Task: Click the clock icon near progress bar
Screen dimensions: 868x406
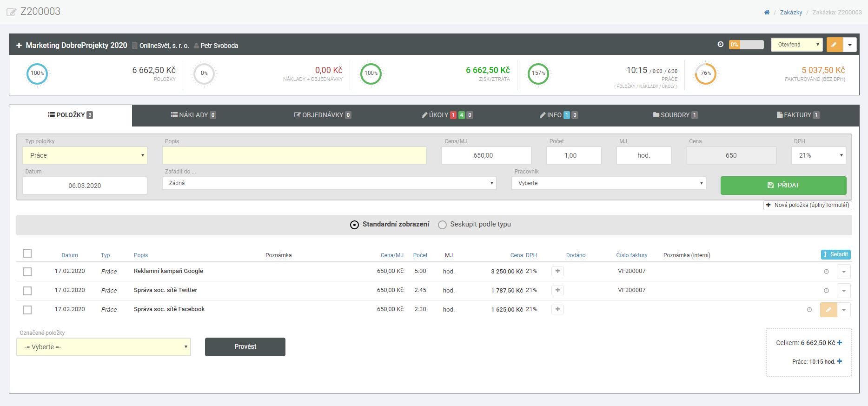Action: click(x=721, y=45)
